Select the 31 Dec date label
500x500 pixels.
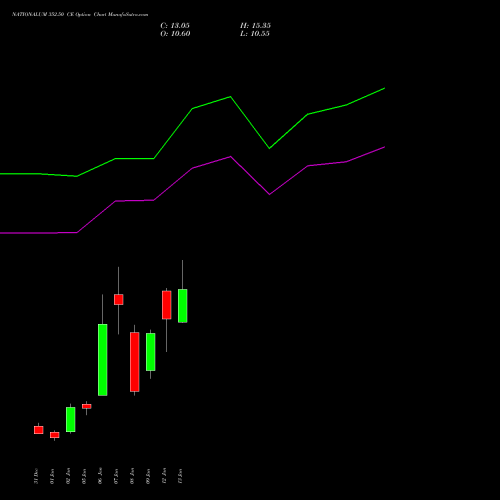click(36, 476)
